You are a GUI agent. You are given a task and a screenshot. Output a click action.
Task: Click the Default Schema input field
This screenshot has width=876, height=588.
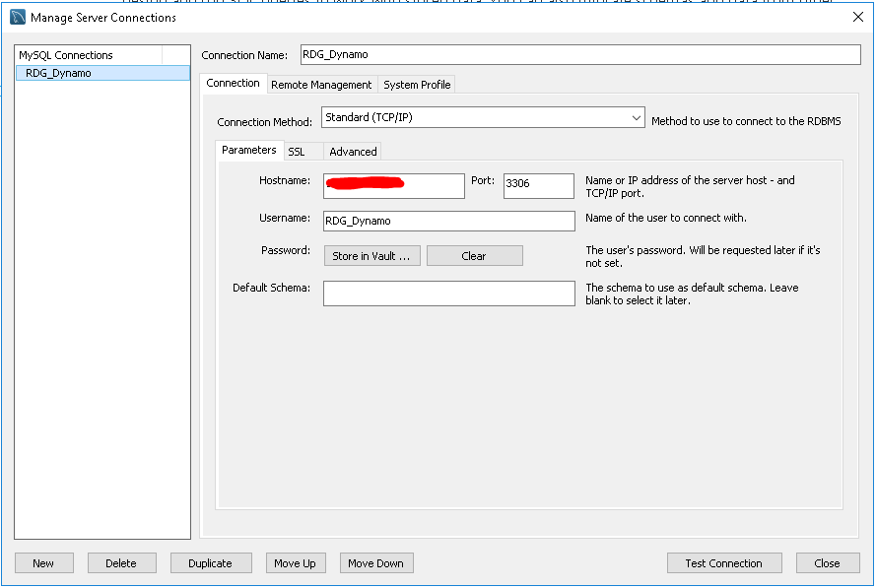[449, 294]
